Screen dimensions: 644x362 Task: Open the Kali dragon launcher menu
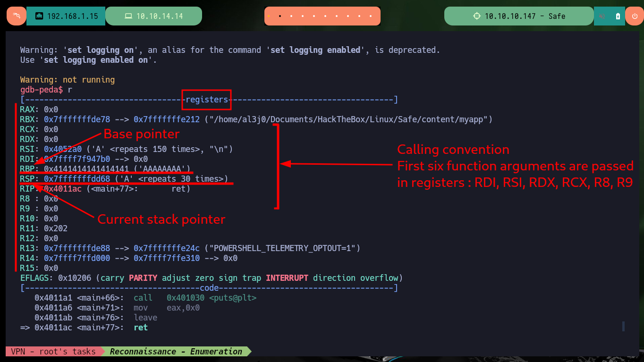coord(16,16)
